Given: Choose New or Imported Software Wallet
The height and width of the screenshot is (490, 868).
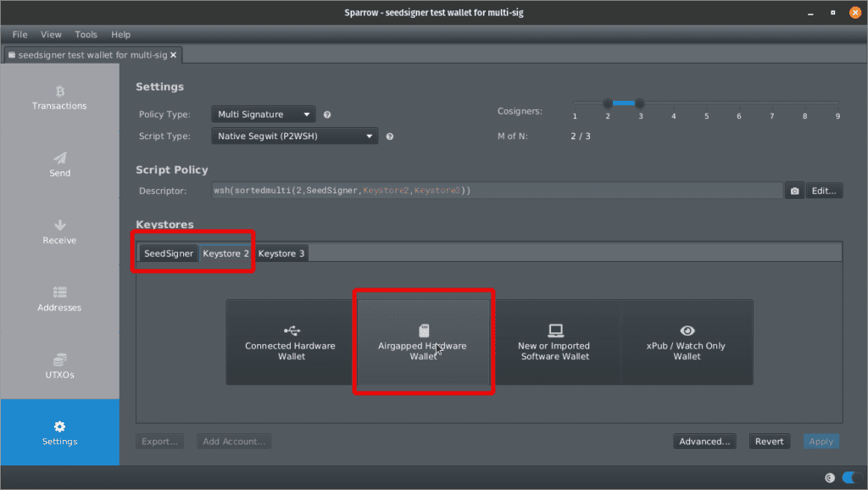Looking at the screenshot, I should coord(555,342).
